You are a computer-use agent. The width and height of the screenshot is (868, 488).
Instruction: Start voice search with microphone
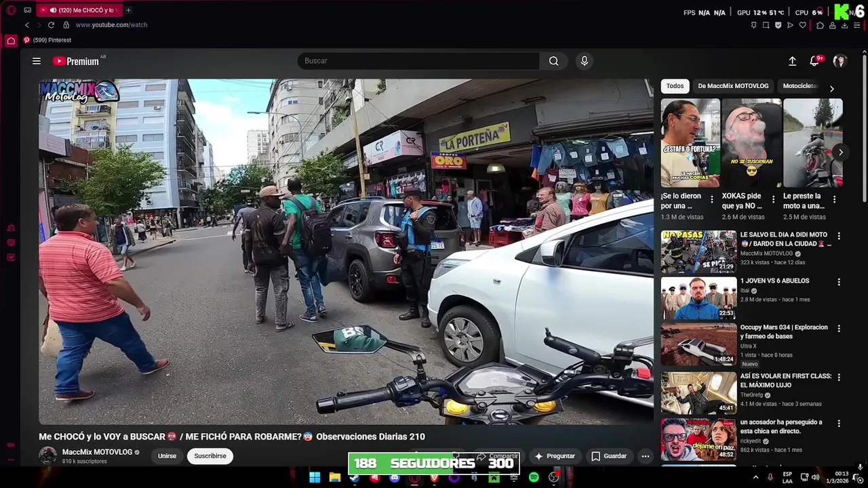[x=585, y=61]
